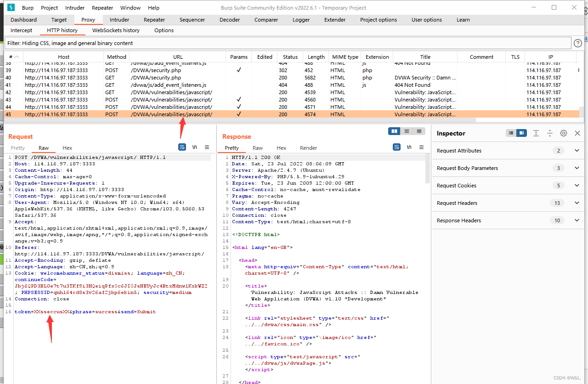This screenshot has height=384, width=588.
Task: Open the Response Render view
Action: point(309,148)
